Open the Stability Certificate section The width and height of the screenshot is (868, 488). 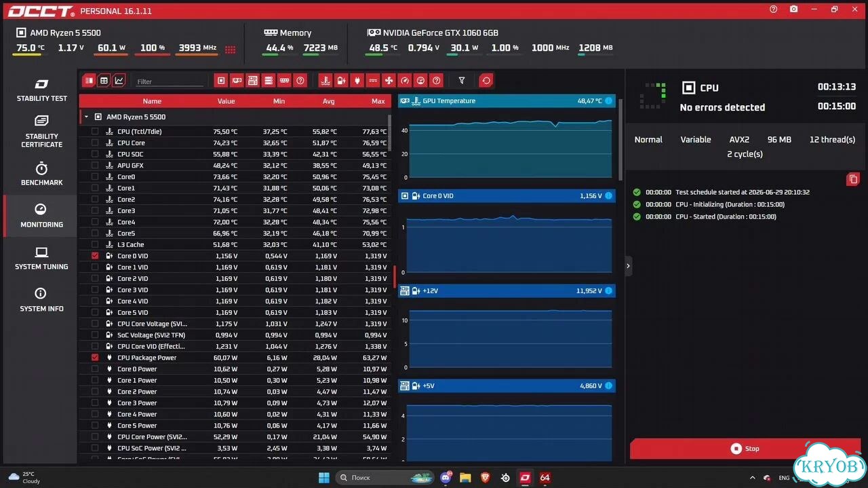[x=41, y=131]
